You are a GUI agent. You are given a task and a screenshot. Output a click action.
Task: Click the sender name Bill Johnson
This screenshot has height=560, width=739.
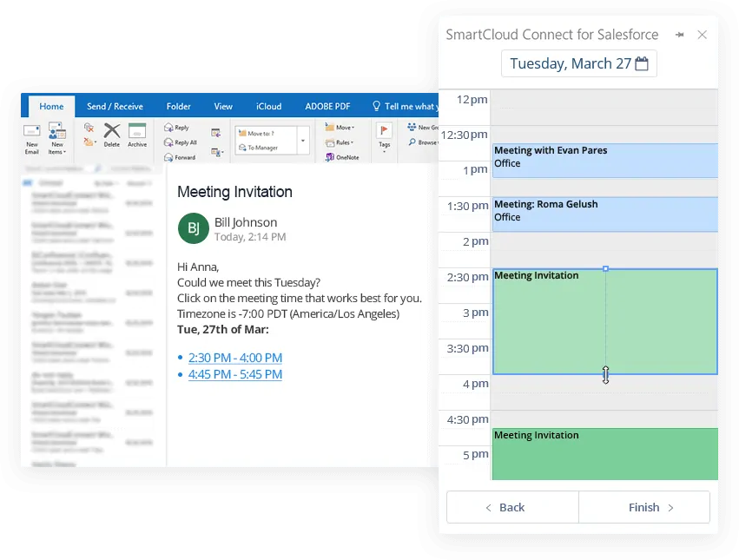point(246,222)
